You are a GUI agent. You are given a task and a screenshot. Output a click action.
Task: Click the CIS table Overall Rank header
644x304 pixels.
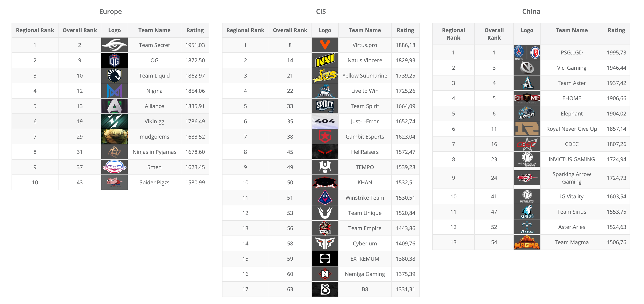pos(290,30)
